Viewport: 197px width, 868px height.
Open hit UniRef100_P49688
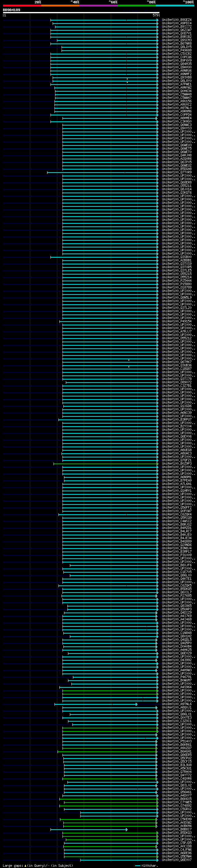177,50
